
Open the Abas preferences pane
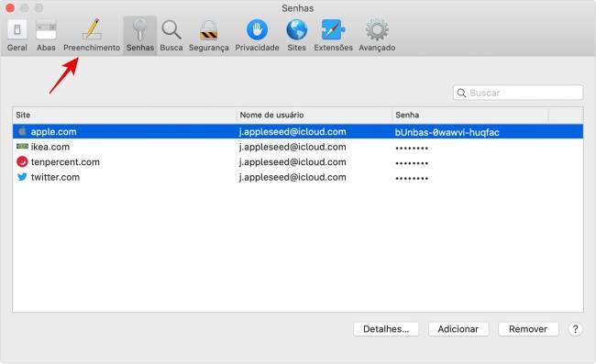pyautogui.click(x=46, y=36)
